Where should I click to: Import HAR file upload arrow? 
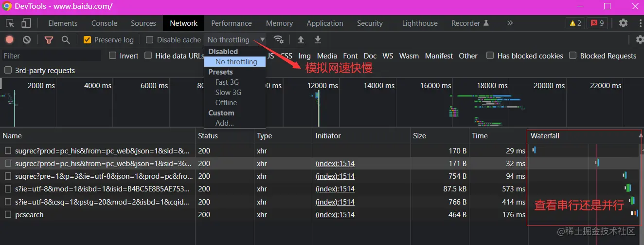[x=301, y=39]
